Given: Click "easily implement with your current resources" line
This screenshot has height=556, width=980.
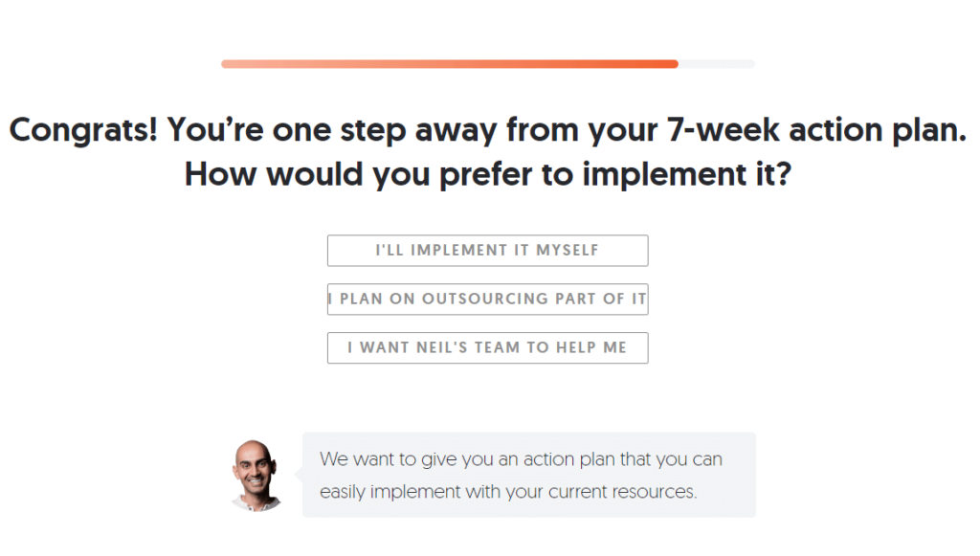Looking at the screenshot, I should (x=508, y=492).
